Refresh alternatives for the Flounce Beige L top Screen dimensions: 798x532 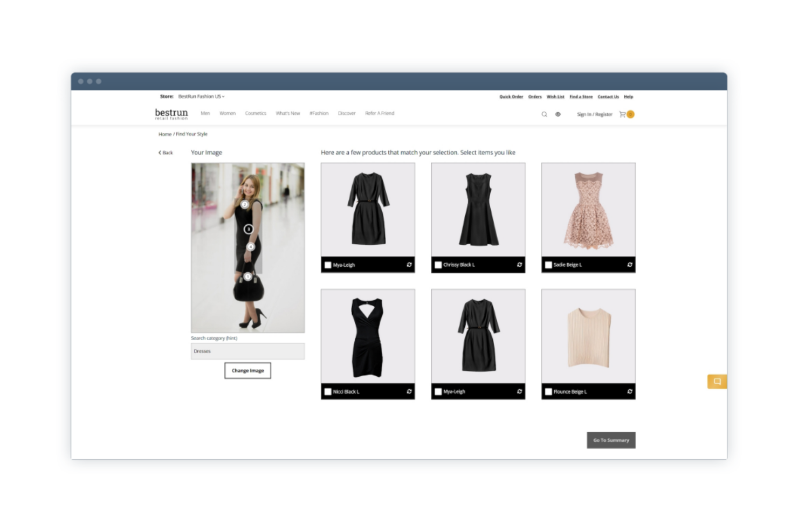click(629, 392)
